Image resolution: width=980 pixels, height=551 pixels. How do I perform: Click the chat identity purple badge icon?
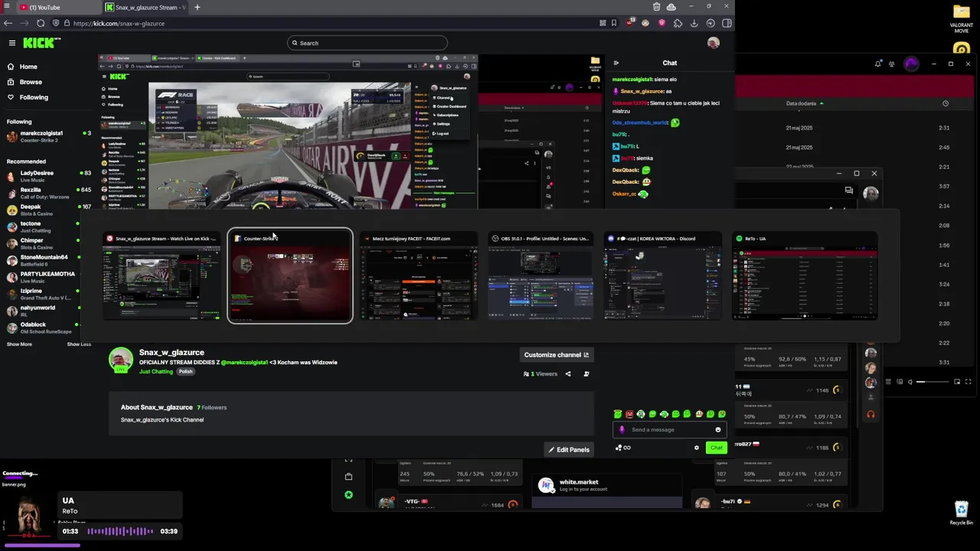click(x=622, y=430)
